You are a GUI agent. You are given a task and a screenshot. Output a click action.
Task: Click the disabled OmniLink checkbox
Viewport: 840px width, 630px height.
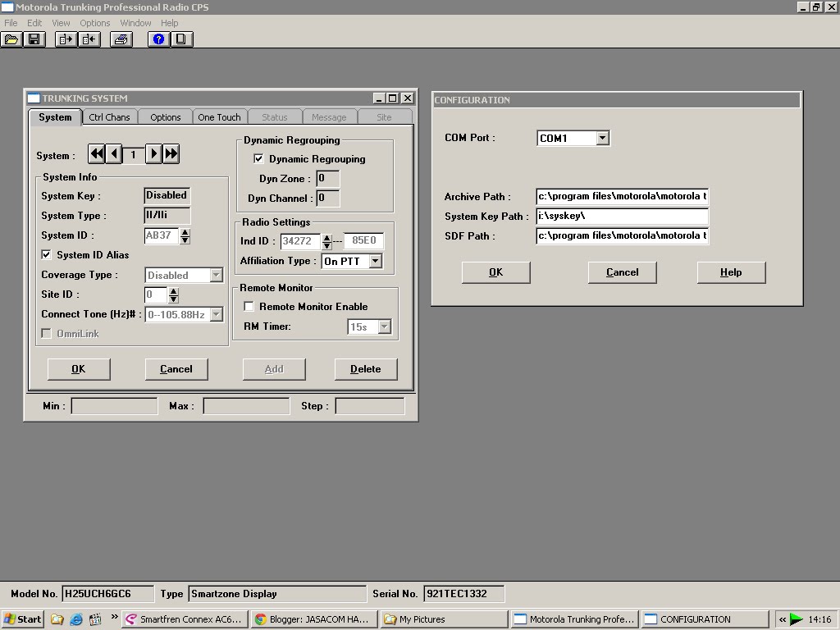pyautogui.click(x=47, y=333)
